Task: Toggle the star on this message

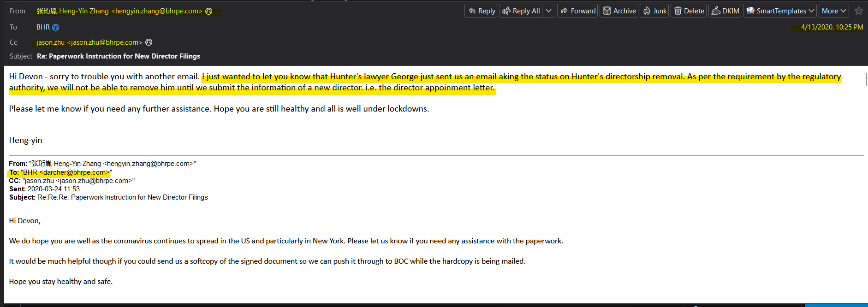Action: coord(858,11)
